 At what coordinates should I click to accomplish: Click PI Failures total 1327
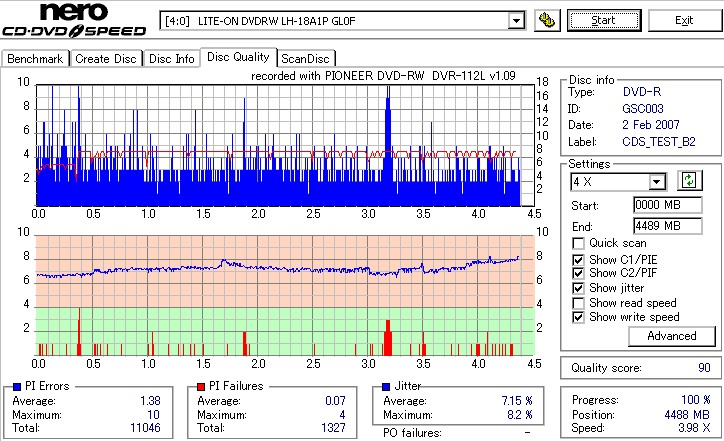[333, 428]
